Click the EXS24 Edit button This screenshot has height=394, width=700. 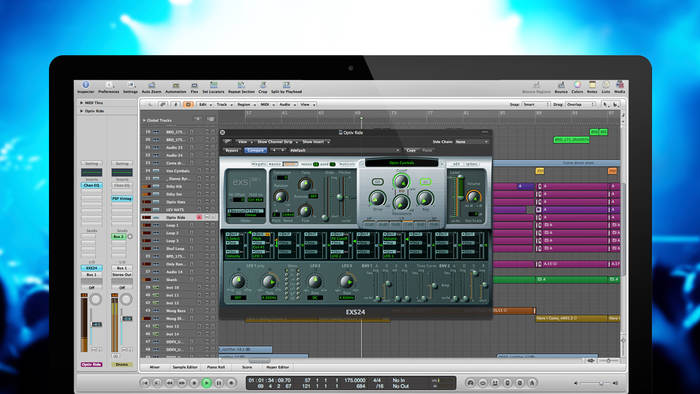[x=456, y=164]
